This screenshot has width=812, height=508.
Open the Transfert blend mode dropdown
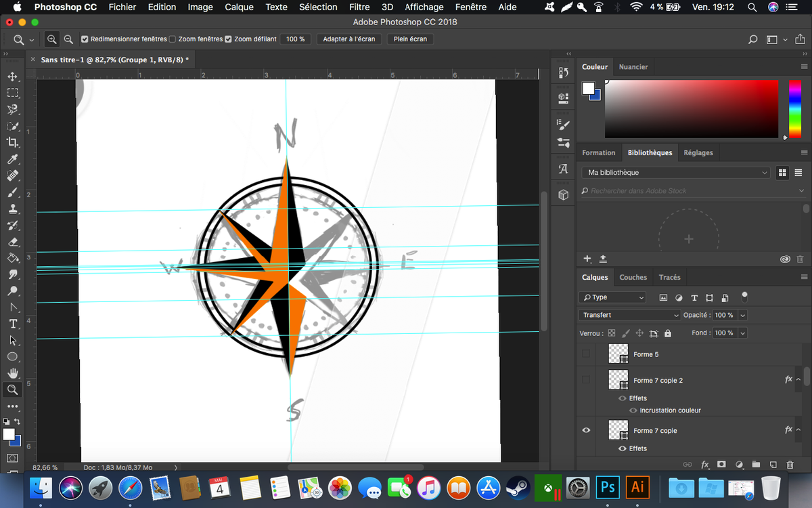[629, 315]
